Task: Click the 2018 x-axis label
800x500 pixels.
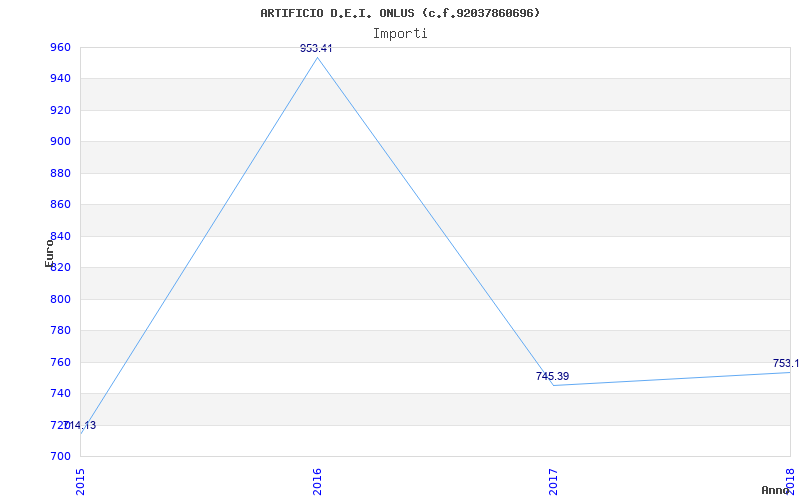Action: point(790,482)
